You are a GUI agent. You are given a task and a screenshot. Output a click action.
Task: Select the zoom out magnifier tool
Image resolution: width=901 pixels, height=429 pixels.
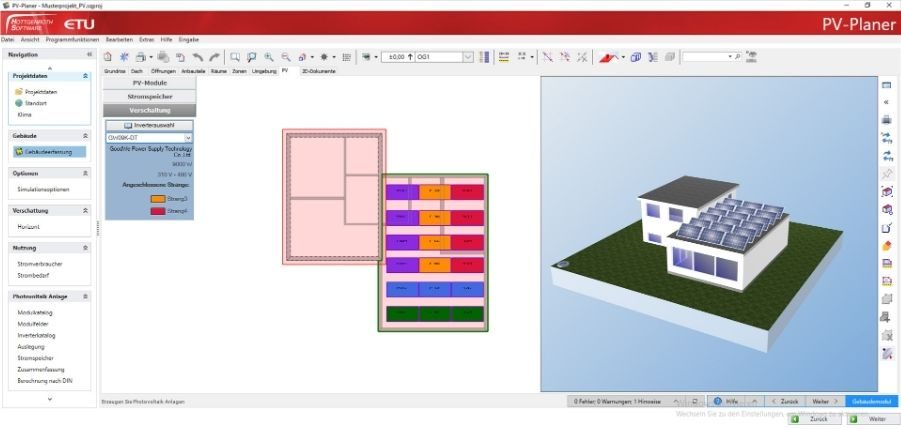pos(286,57)
